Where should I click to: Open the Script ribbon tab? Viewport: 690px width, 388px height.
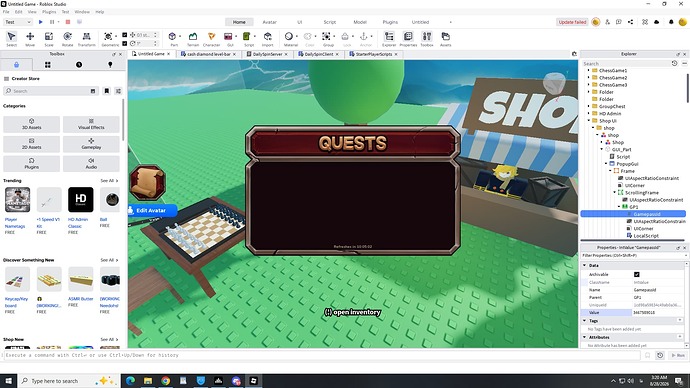[330, 22]
